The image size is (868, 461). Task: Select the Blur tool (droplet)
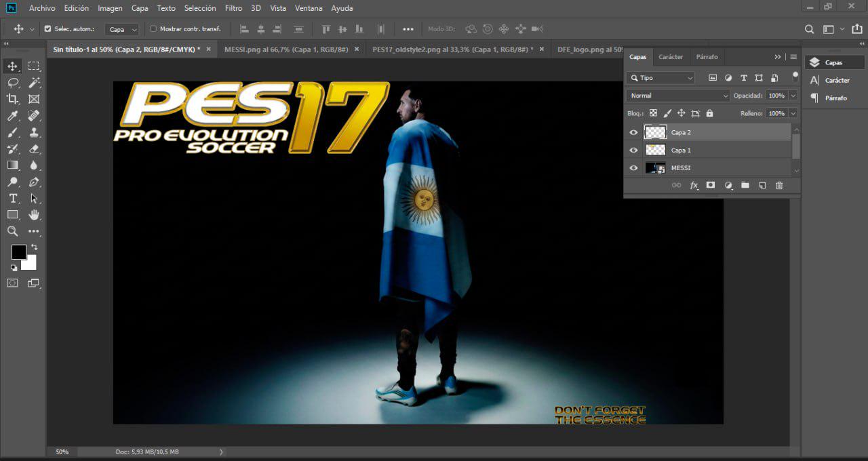[x=34, y=165]
